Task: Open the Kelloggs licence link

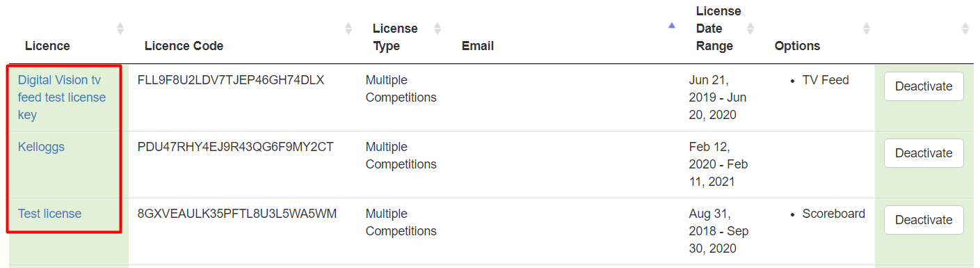Action: point(41,147)
